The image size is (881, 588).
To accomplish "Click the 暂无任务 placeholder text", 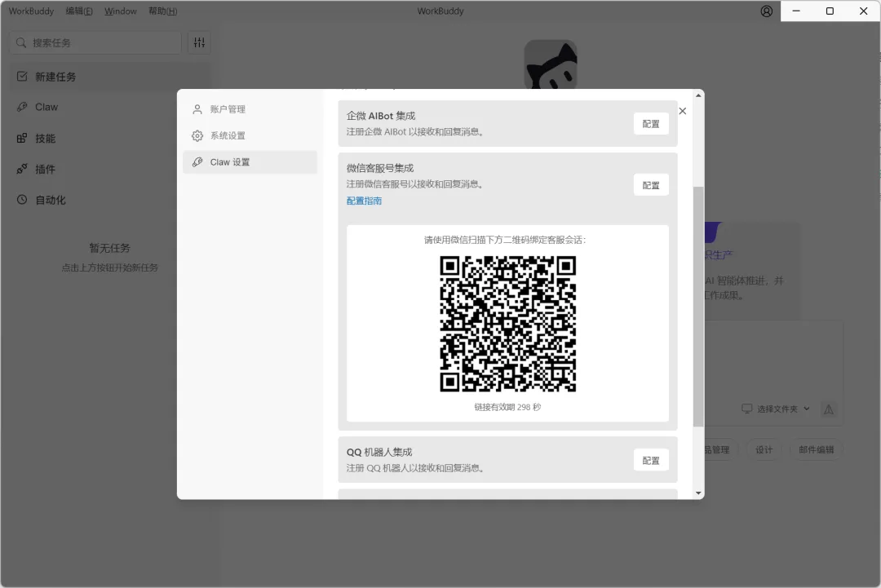I will pyautogui.click(x=109, y=248).
